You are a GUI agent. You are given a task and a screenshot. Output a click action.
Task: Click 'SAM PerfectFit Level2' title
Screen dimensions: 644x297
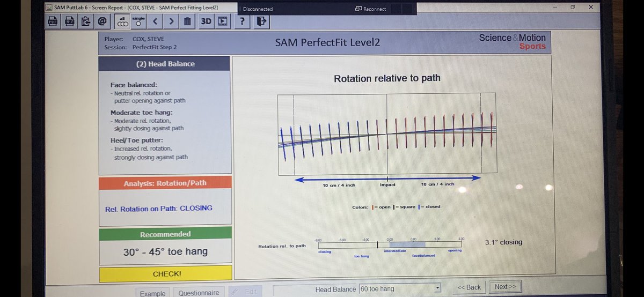pyautogui.click(x=327, y=42)
